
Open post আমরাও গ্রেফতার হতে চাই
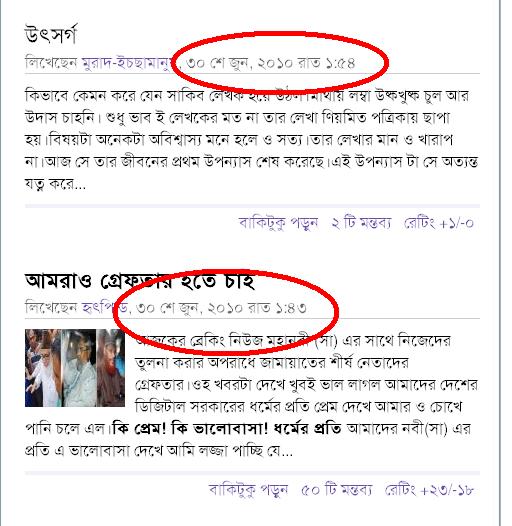140,281
